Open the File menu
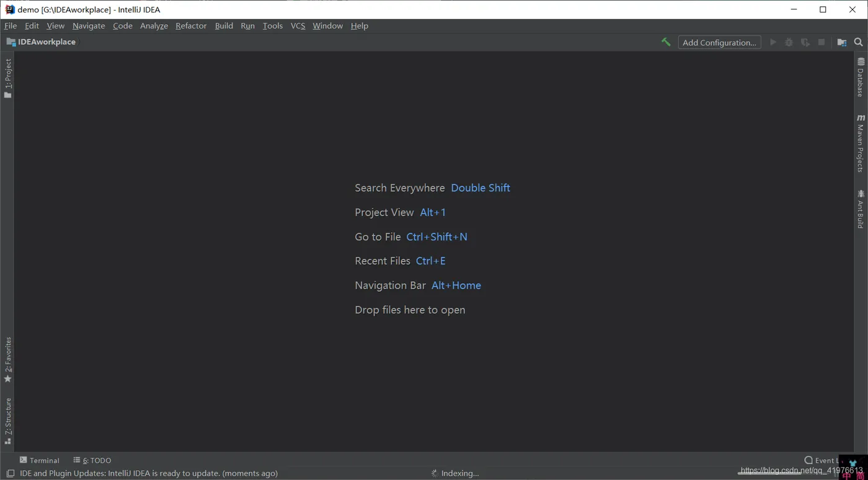868x480 pixels. tap(11, 25)
